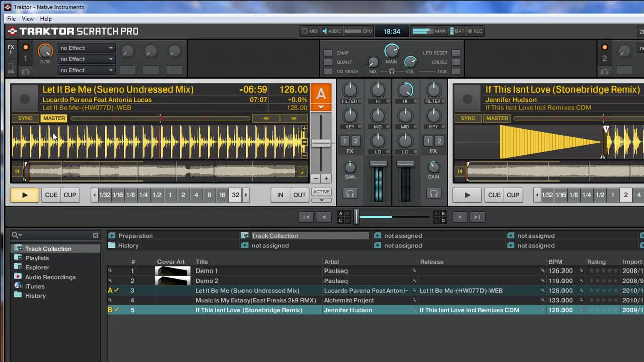Open the Preparation favorite playlist
The height and width of the screenshot is (362, 644).
click(135, 236)
